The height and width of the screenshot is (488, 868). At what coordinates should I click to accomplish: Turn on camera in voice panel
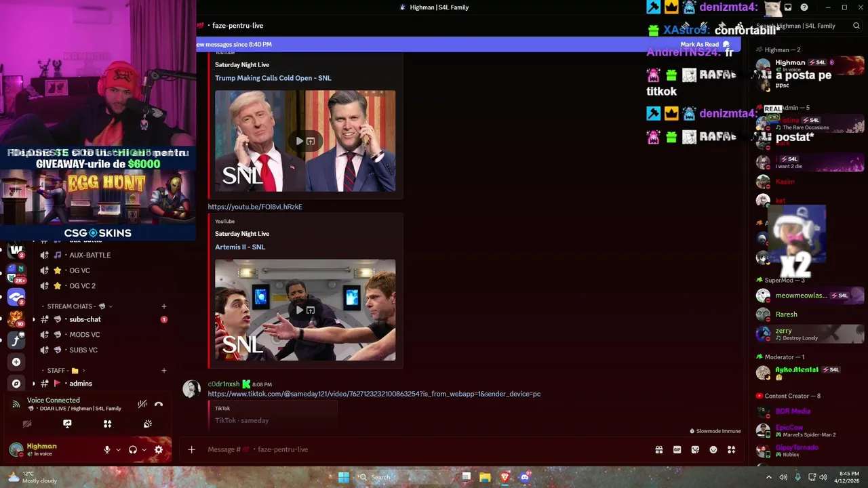pos(27,424)
